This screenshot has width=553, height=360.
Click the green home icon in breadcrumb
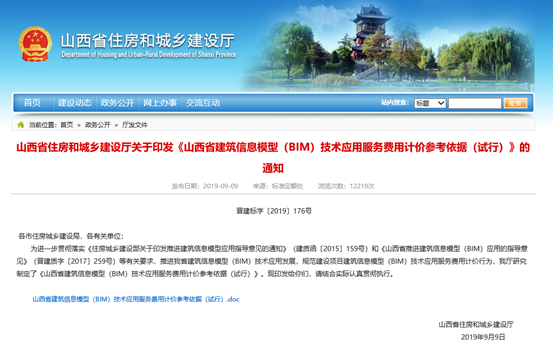pyautogui.click(x=20, y=125)
